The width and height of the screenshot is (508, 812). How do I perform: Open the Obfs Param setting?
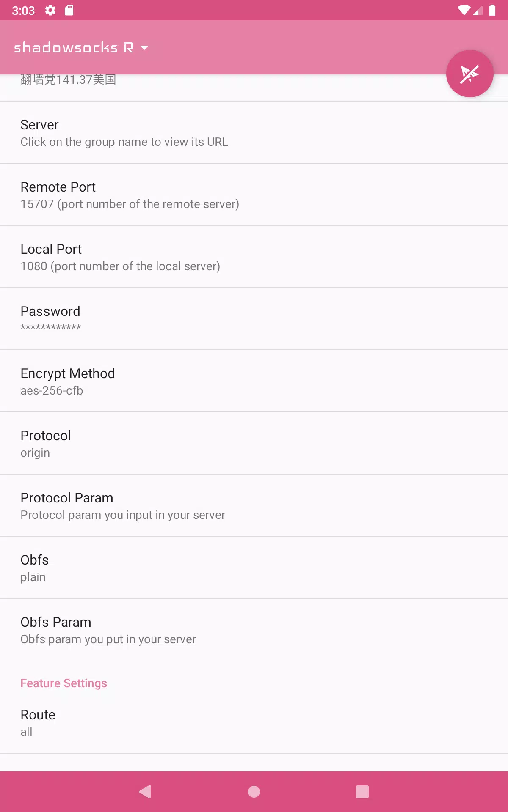coord(254,630)
